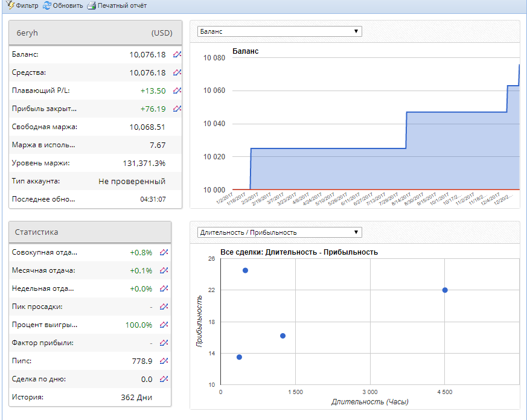Click the chart icon for Плавающий P/L
Image resolution: width=527 pixels, height=420 pixels.
tap(177, 91)
